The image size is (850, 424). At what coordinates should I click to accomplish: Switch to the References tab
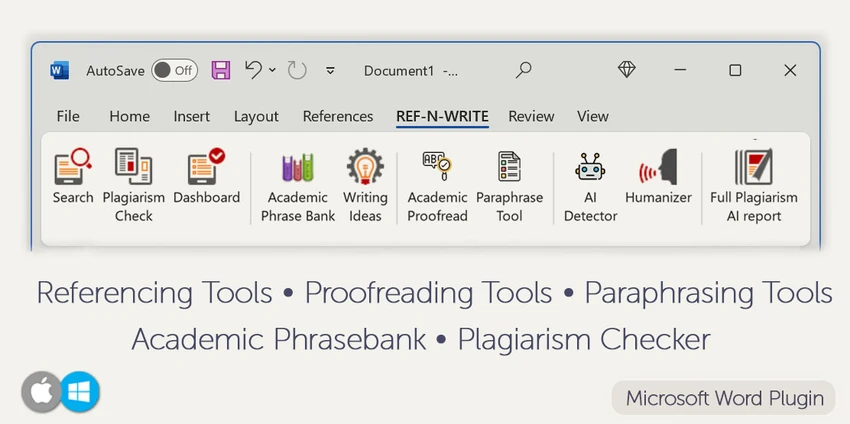(x=338, y=117)
